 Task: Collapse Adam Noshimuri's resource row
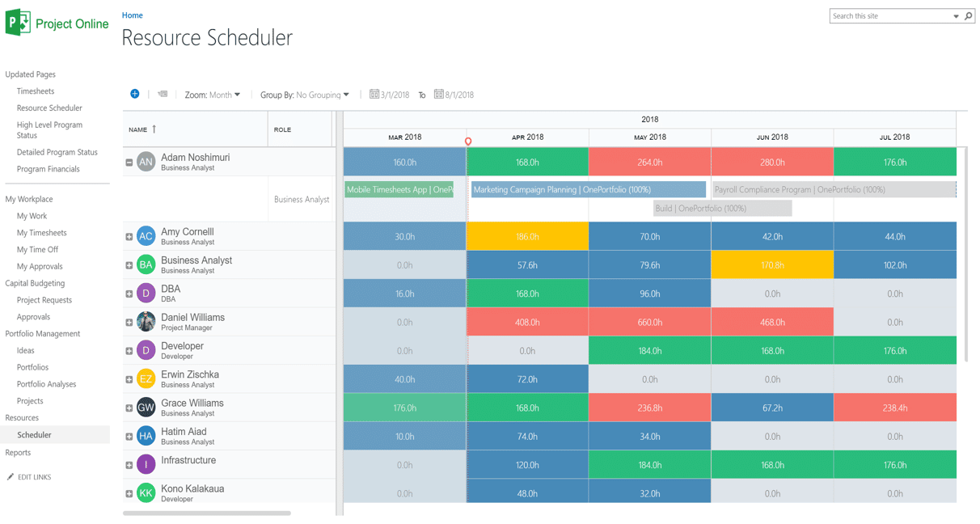pos(129,161)
